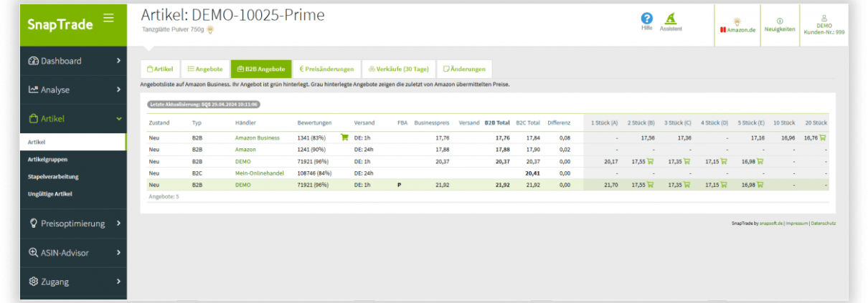This screenshot has width=868, height=303.
Task: Open the Datenschutz footer link
Action: [x=823, y=223]
